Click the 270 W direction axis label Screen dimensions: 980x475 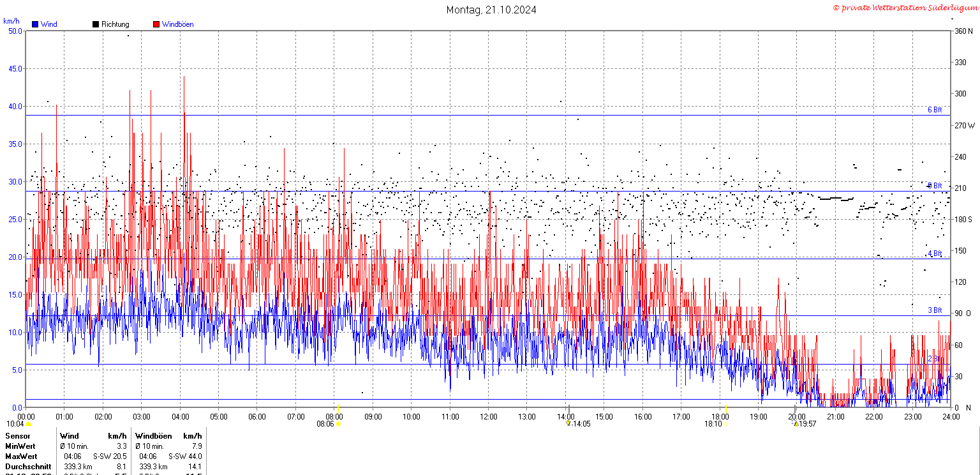point(964,125)
